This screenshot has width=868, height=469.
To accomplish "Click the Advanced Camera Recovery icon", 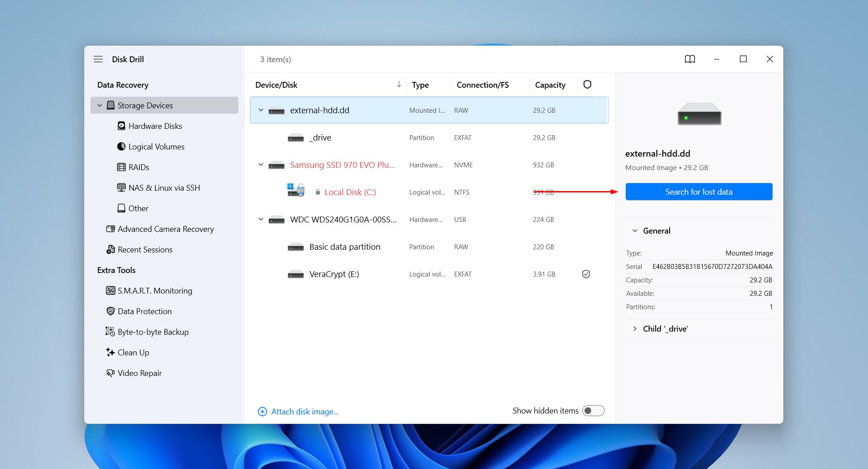I will point(111,229).
